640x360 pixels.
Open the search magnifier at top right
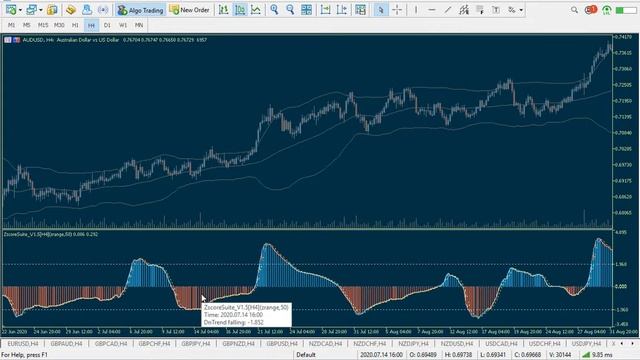[x=574, y=10]
